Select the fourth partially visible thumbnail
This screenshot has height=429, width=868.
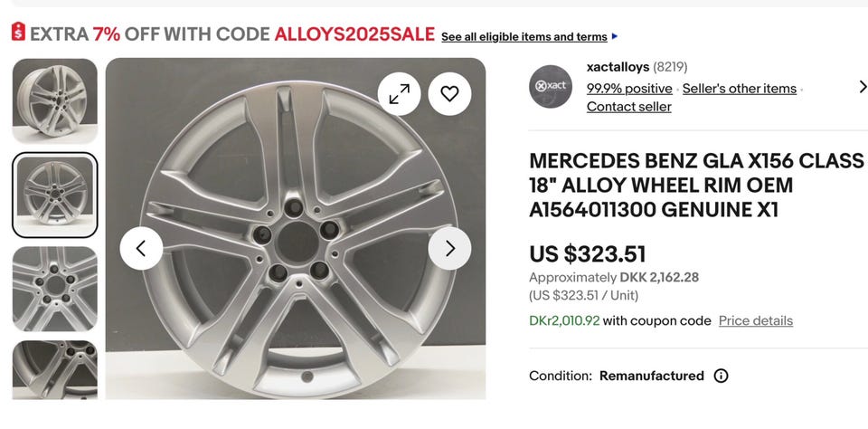click(x=55, y=369)
